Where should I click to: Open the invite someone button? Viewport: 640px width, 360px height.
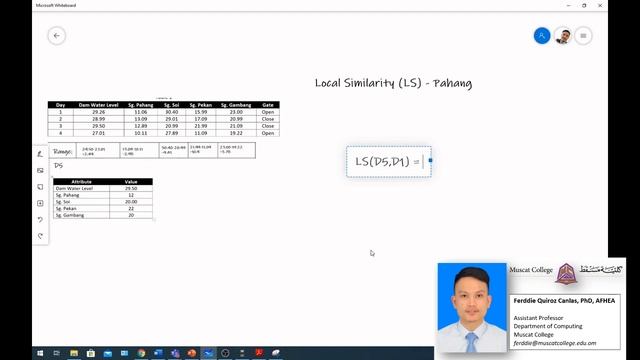click(x=542, y=36)
